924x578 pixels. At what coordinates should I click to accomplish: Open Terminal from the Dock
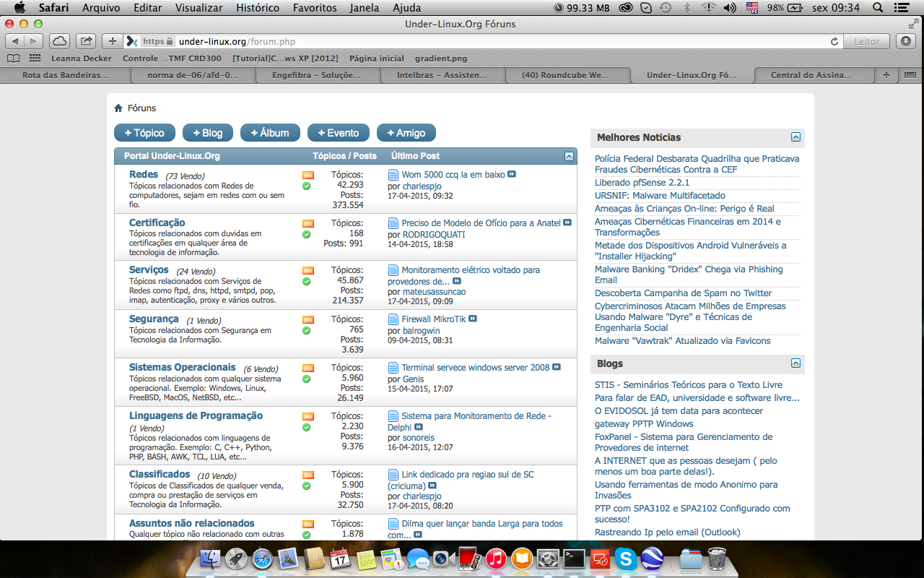click(575, 558)
